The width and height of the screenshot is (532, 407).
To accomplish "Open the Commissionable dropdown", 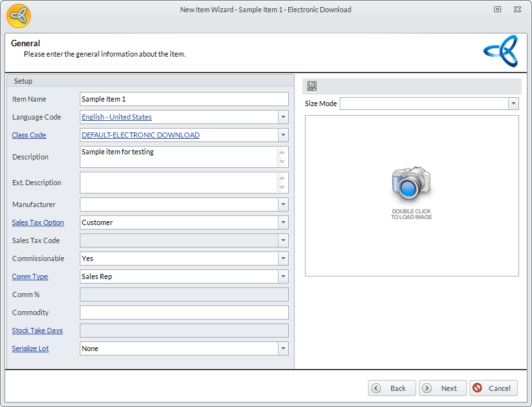I will point(283,258).
